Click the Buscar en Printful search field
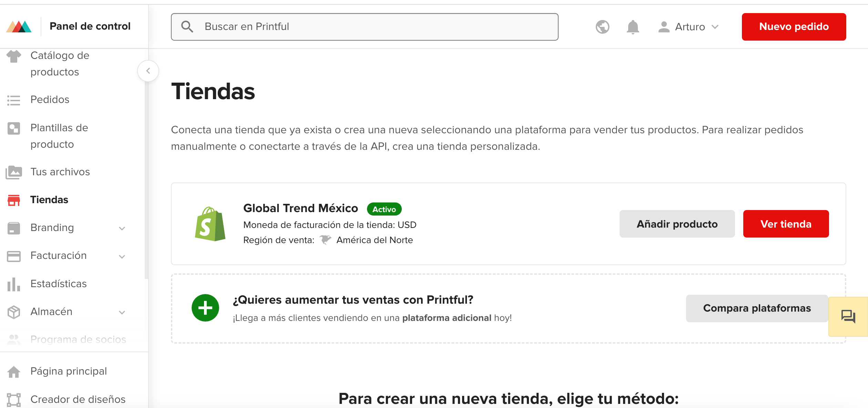 pos(365,27)
